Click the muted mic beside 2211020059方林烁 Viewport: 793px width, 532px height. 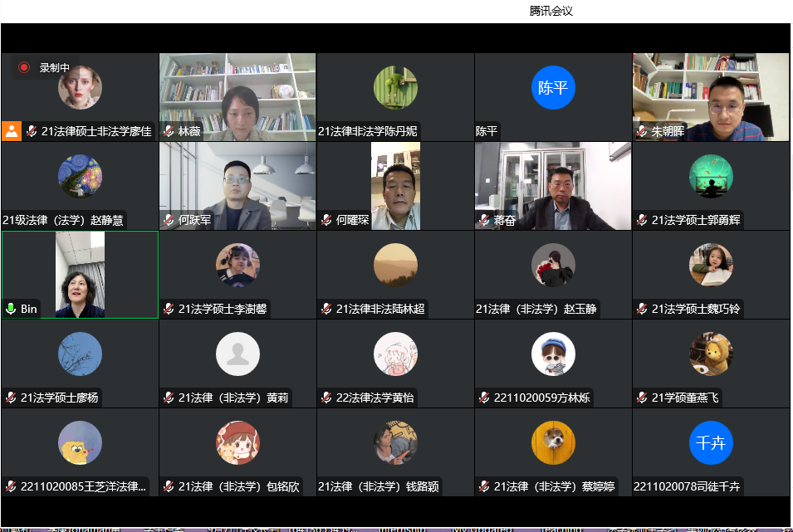[484, 398]
